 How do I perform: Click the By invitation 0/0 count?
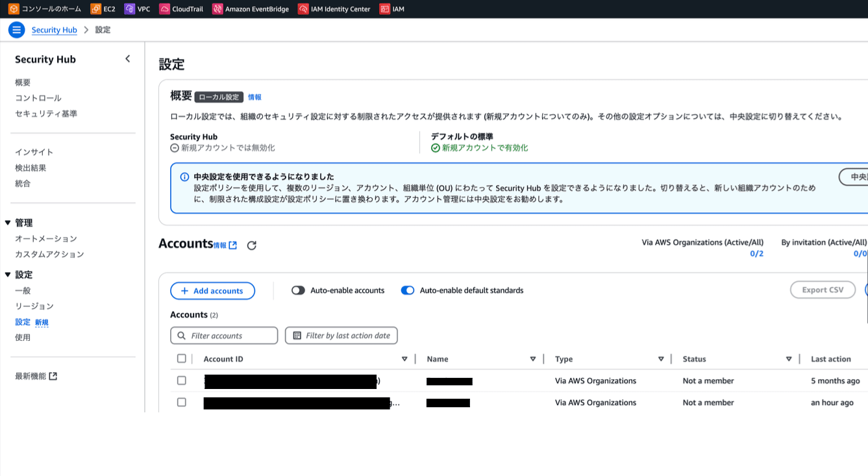pos(860,254)
